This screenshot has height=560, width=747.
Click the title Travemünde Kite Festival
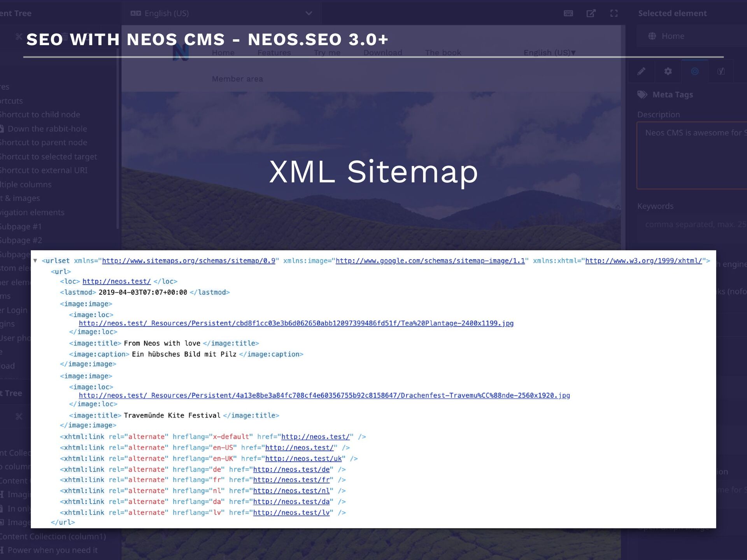pos(172,416)
